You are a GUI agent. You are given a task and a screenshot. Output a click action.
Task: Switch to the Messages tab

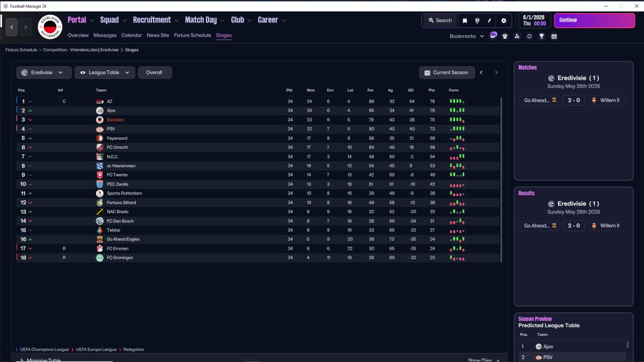[x=105, y=35]
